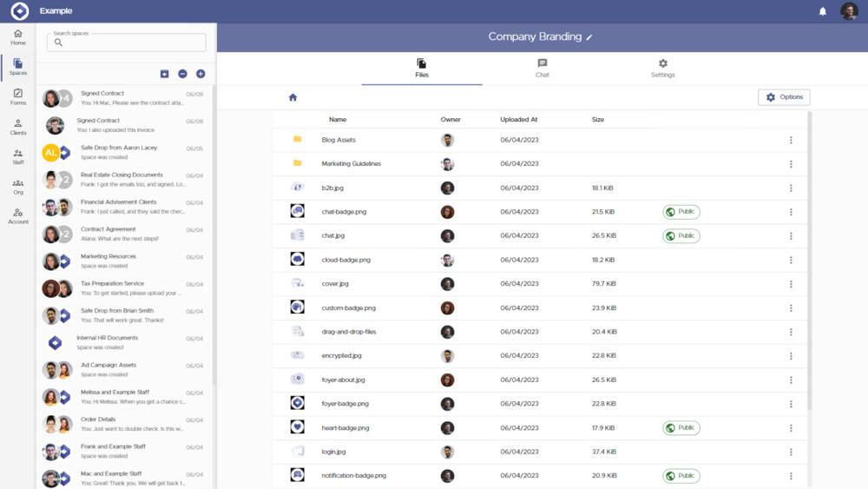Viewport: 868px width, 489px height.
Task: Switch to the Settings tab
Action: [x=662, y=68]
